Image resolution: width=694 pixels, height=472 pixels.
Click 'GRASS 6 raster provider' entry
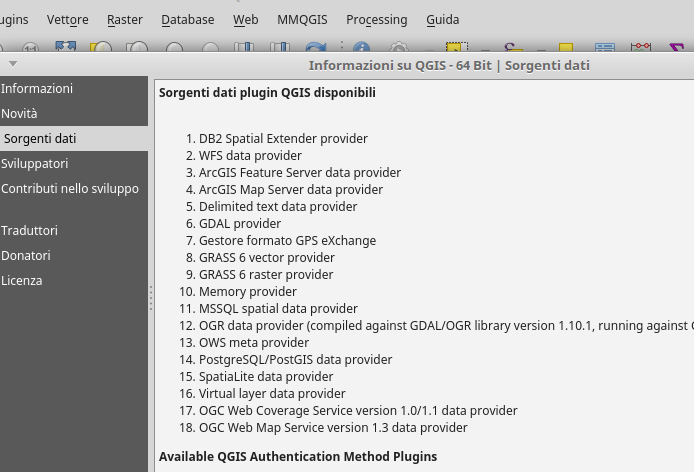266,275
